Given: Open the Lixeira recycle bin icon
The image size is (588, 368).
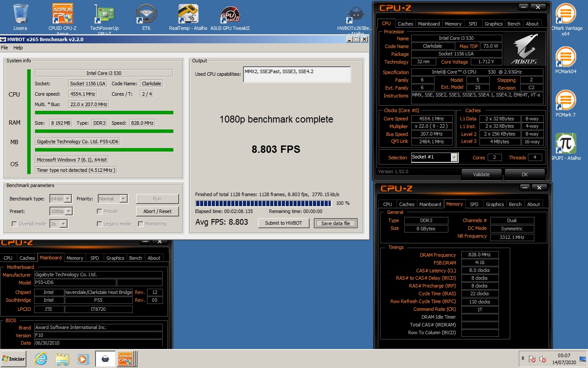Looking at the screenshot, I should (20, 17).
